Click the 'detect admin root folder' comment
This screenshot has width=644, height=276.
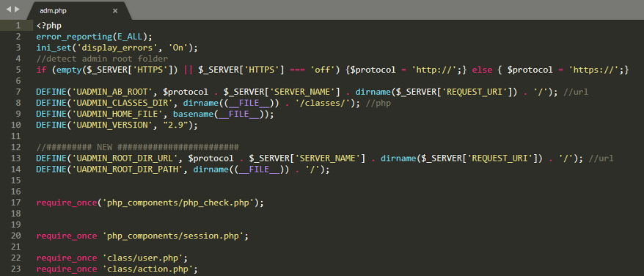point(102,59)
